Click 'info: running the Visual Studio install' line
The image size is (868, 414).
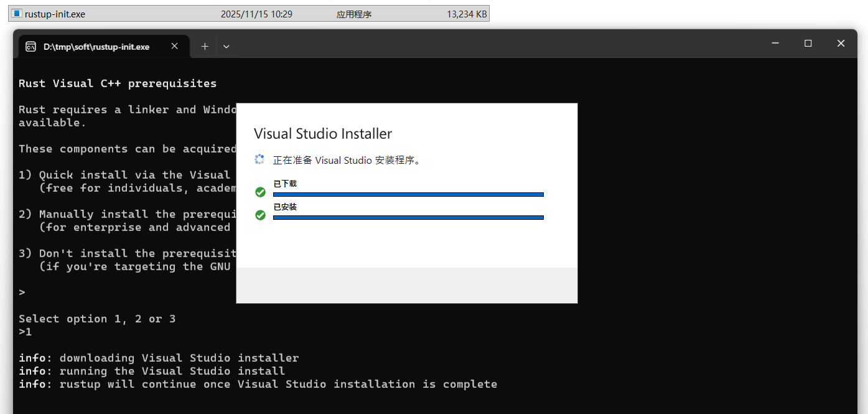point(152,371)
